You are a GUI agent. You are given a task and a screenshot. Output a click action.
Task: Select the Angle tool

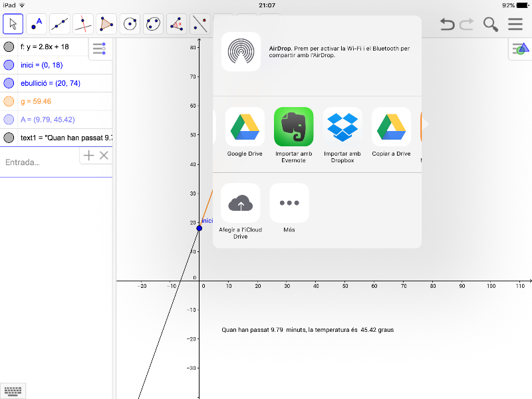(176, 24)
